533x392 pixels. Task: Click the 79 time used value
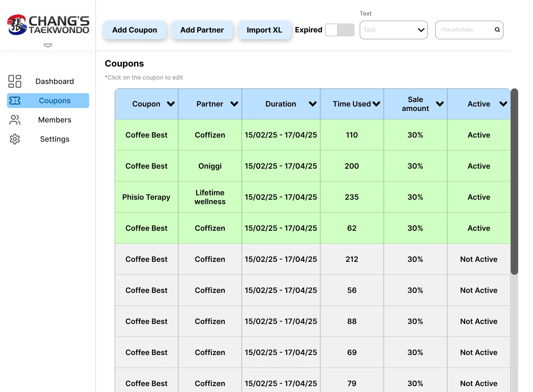(352, 383)
